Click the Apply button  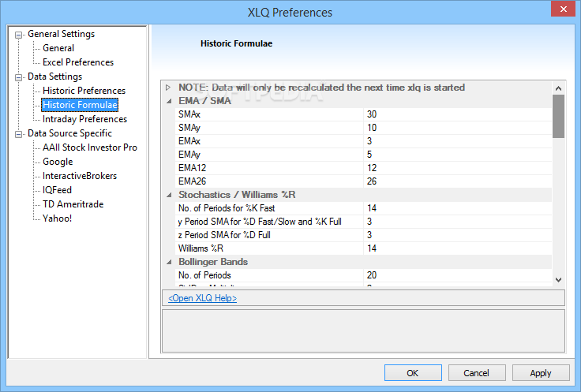pyautogui.click(x=541, y=373)
